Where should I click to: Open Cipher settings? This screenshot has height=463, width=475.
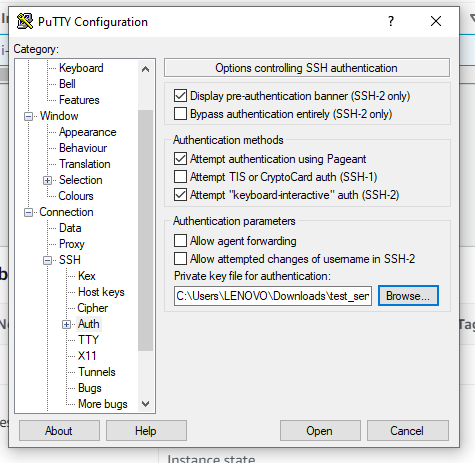click(x=92, y=308)
